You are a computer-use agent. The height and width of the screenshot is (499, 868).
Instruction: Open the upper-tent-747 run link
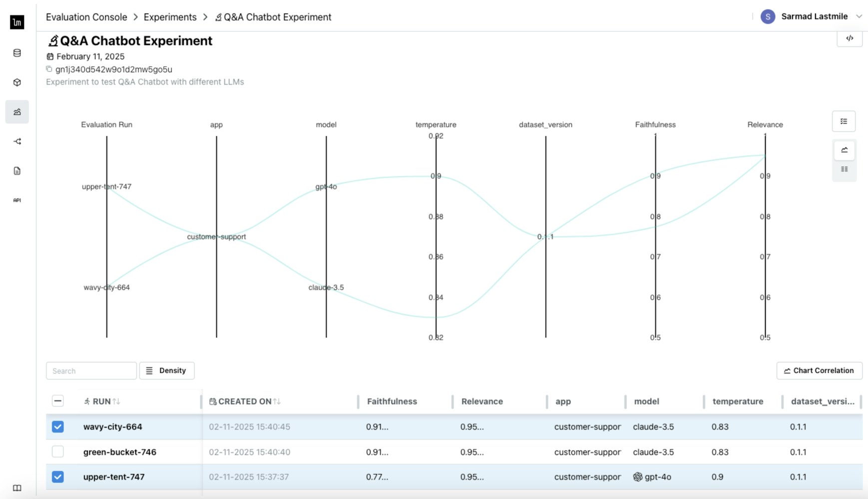coord(114,477)
